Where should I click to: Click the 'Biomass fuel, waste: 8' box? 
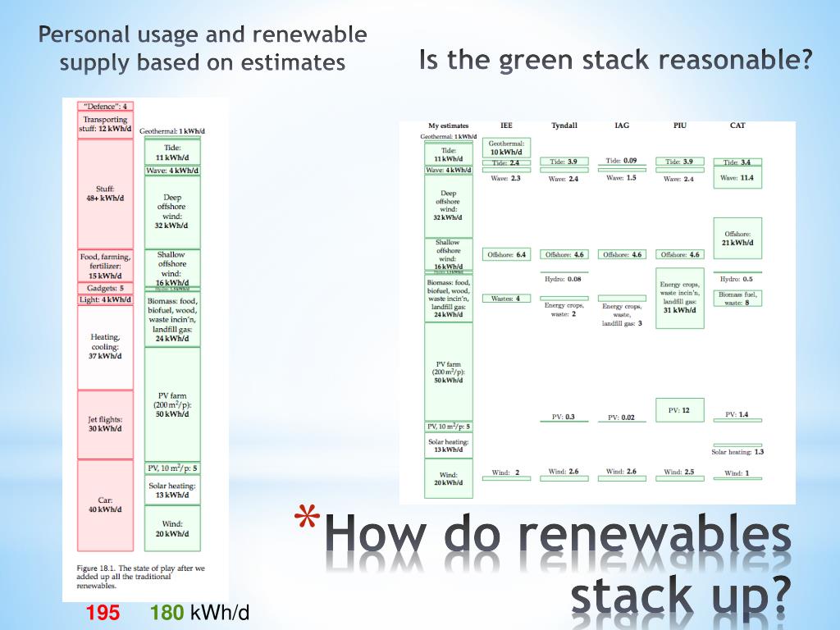(x=737, y=299)
